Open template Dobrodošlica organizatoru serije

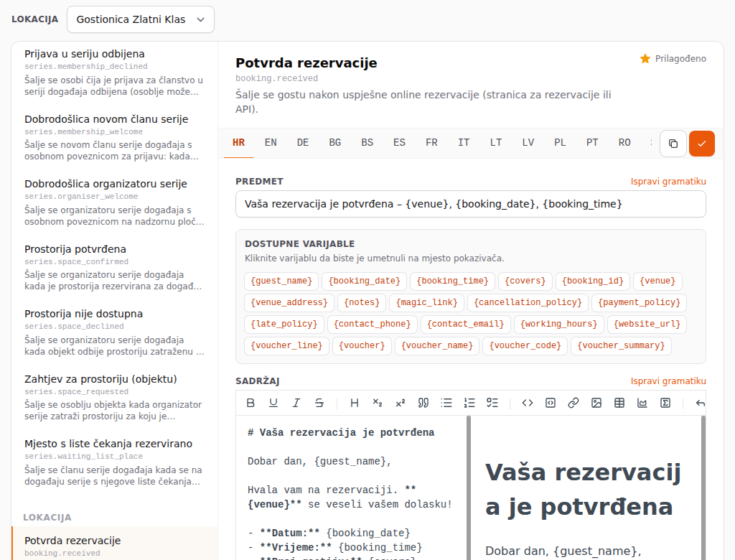click(x=114, y=202)
